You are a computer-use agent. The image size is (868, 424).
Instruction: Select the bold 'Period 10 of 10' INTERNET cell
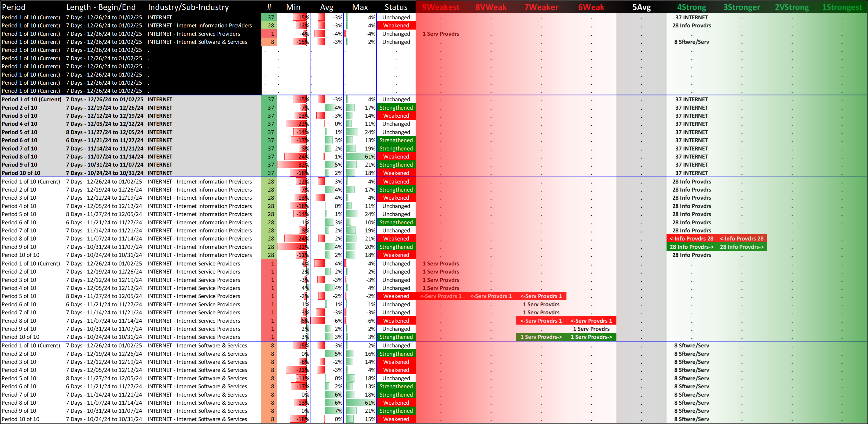coord(21,173)
